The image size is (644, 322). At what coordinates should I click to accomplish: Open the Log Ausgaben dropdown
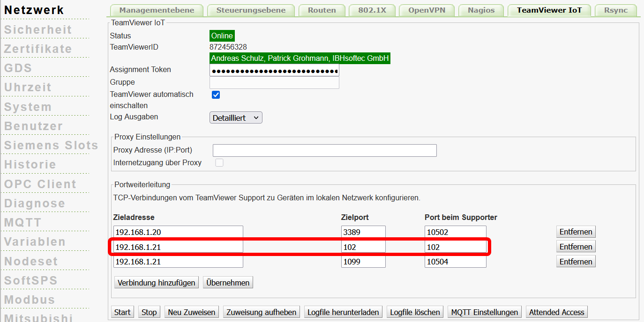click(x=236, y=118)
